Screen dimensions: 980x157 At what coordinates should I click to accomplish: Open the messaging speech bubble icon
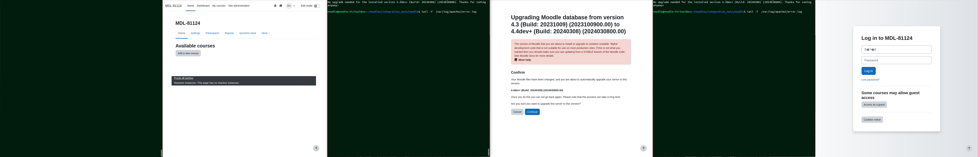coord(281,6)
